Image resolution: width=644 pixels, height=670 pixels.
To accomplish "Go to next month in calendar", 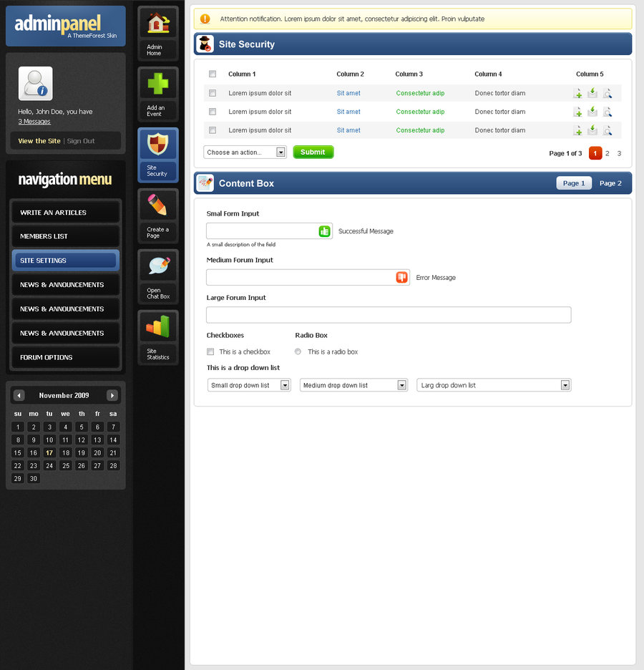I will (112, 395).
